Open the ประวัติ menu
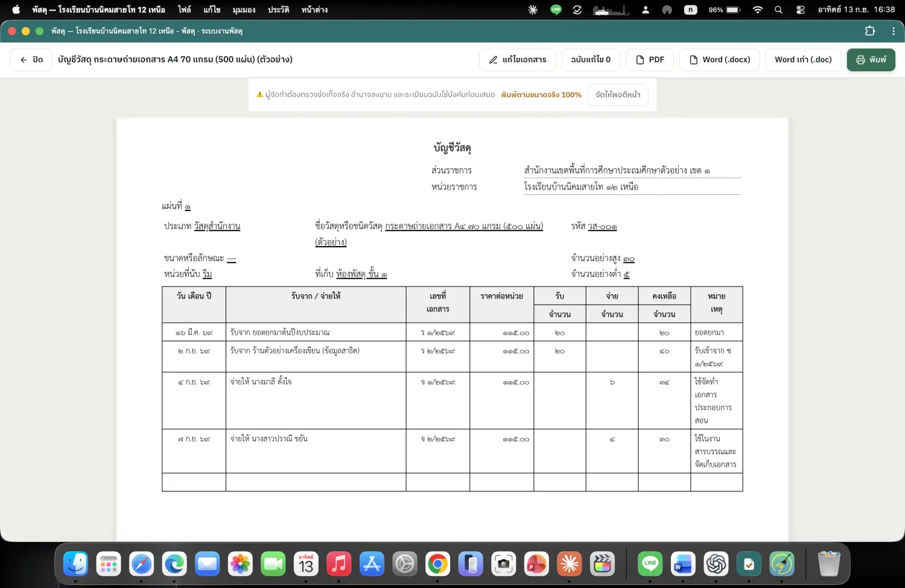This screenshot has width=905, height=588. click(278, 10)
